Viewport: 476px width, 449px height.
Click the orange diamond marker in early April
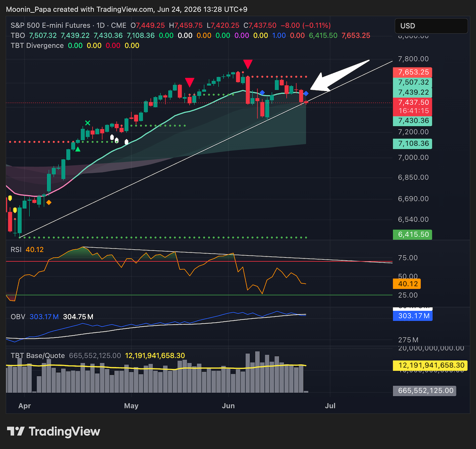click(x=48, y=202)
